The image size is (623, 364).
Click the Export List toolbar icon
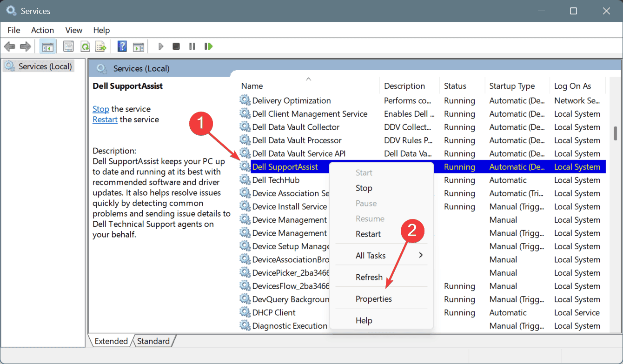(x=100, y=46)
